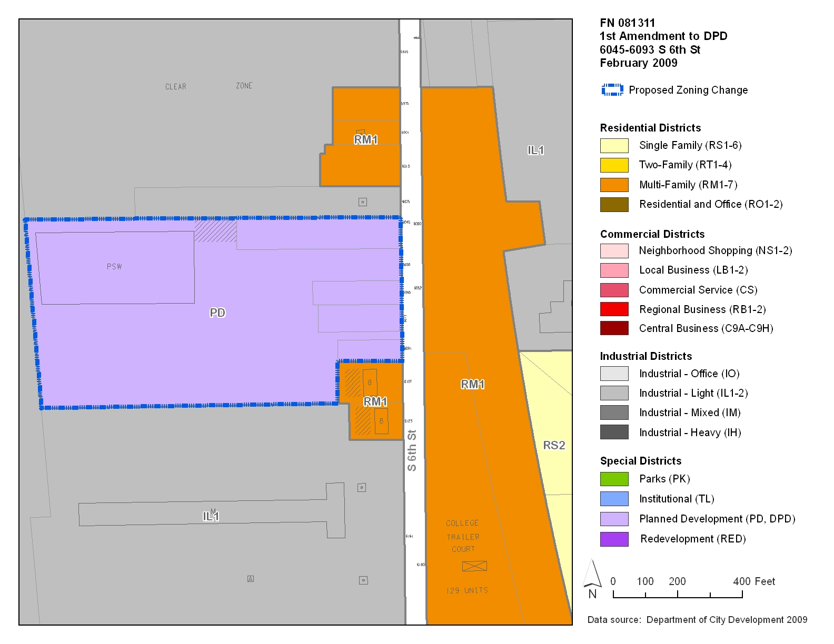
Task: Click the crossed-box symbol in College Trailer Court
Action: 474,566
